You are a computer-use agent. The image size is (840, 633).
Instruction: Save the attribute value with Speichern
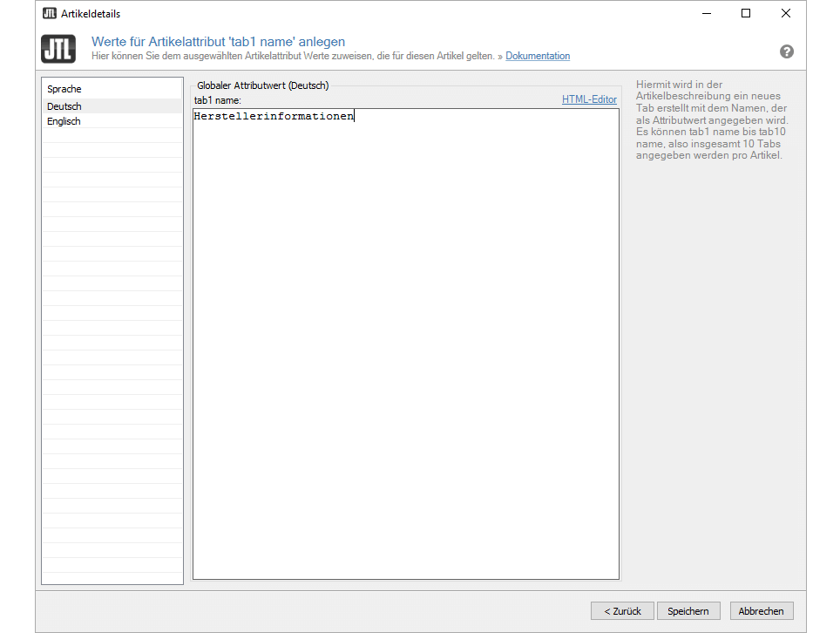click(688, 611)
